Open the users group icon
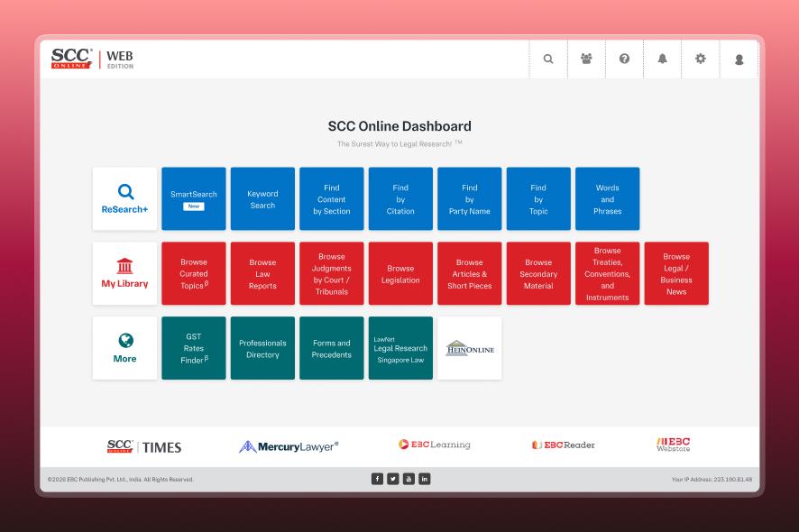The height and width of the screenshot is (532, 799). coord(586,60)
